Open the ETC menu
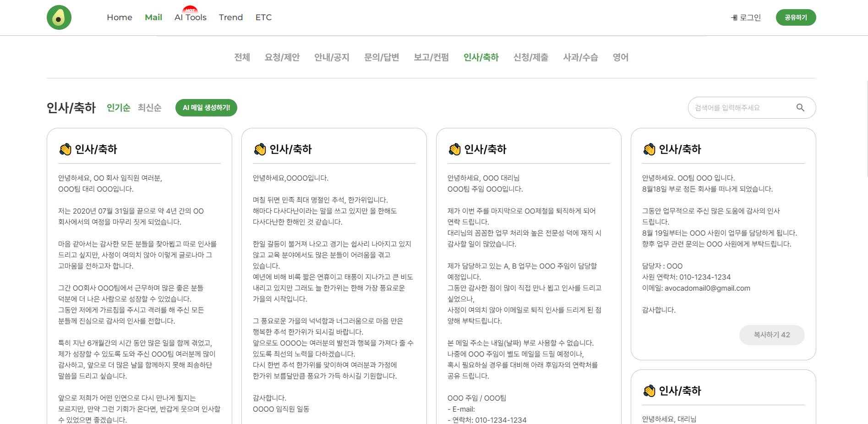868x424 pixels. tap(263, 17)
